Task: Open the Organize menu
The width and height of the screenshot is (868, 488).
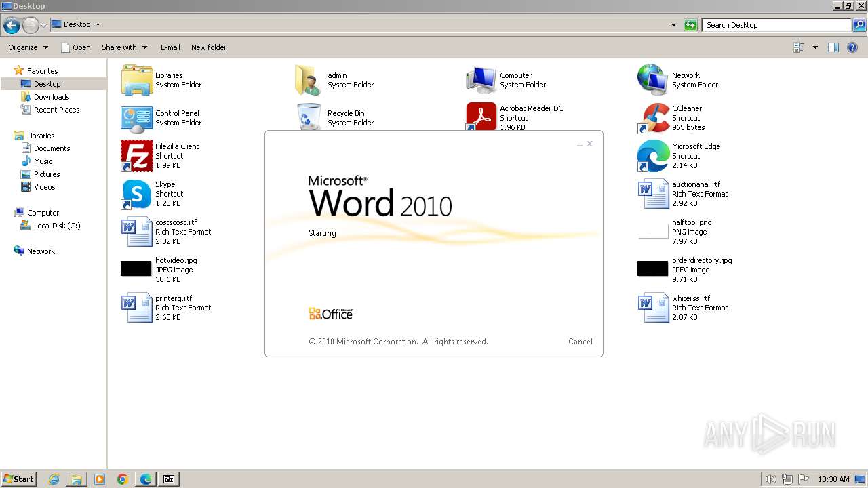Action: [x=28, y=47]
